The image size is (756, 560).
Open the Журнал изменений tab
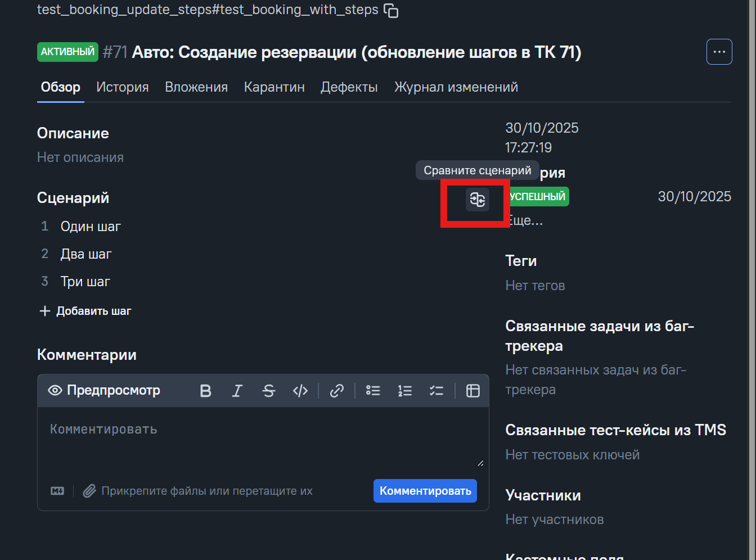click(456, 87)
